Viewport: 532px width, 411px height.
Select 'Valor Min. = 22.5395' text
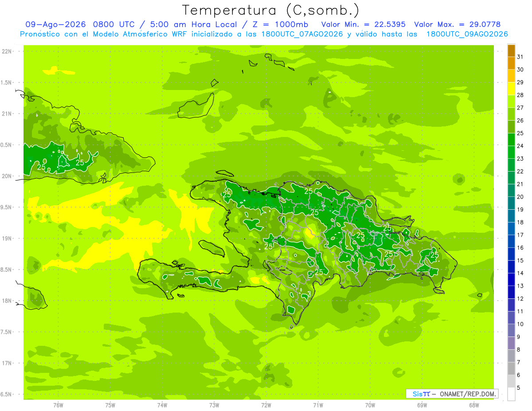pos(363,24)
